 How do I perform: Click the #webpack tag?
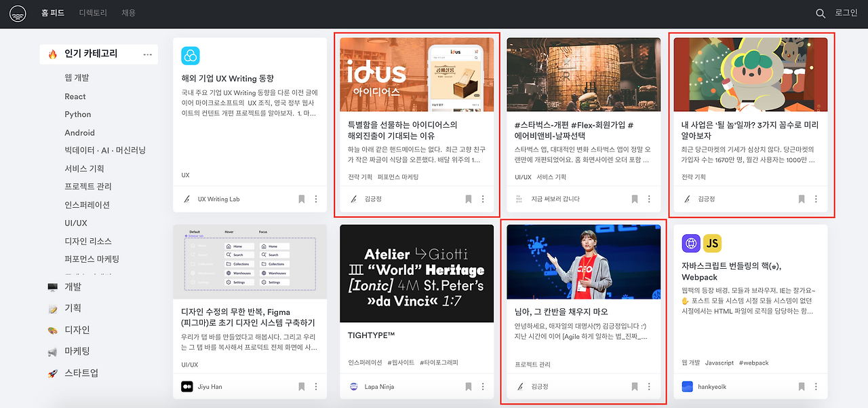coord(754,363)
